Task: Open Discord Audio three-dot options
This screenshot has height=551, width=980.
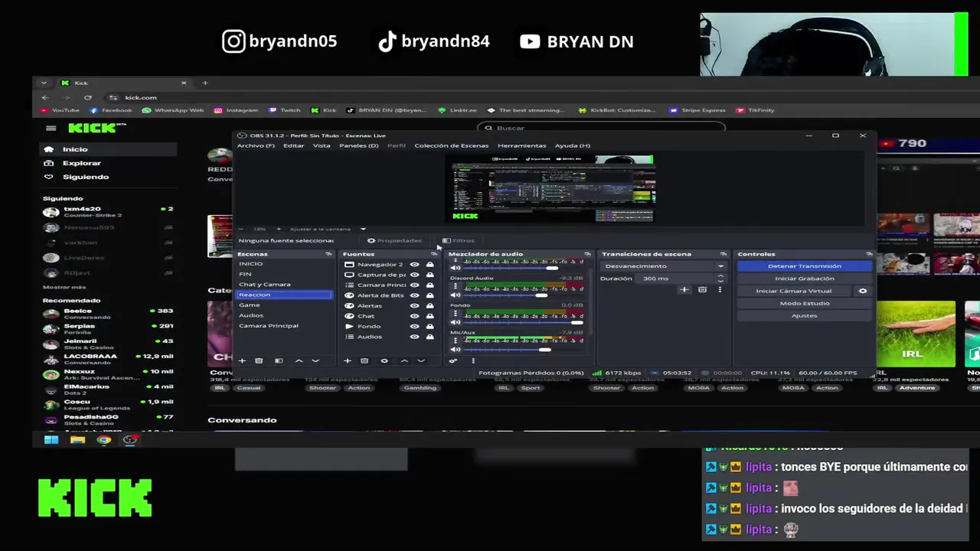Action: pos(456,286)
